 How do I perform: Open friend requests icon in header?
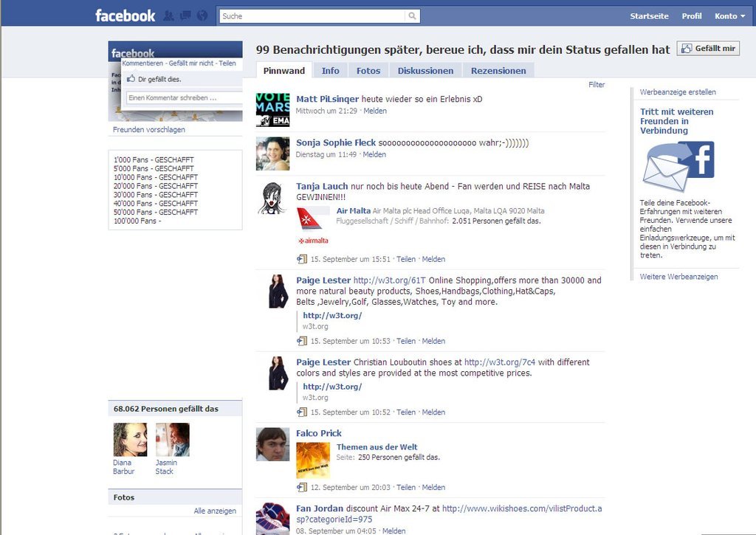tap(168, 16)
